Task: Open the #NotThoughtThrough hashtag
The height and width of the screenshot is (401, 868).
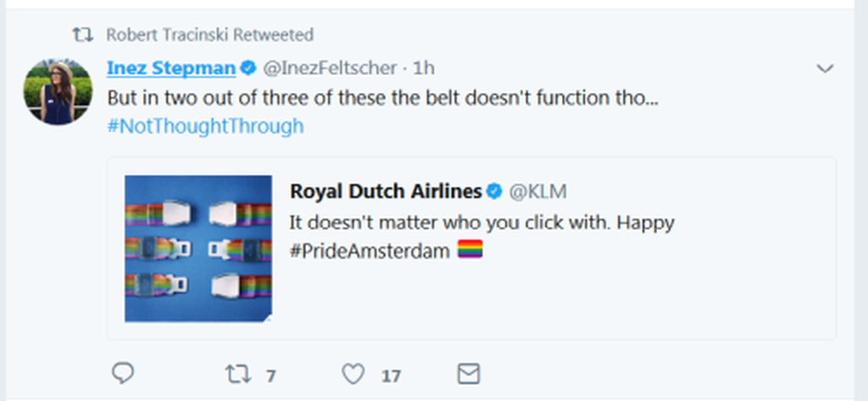Action: click(205, 126)
